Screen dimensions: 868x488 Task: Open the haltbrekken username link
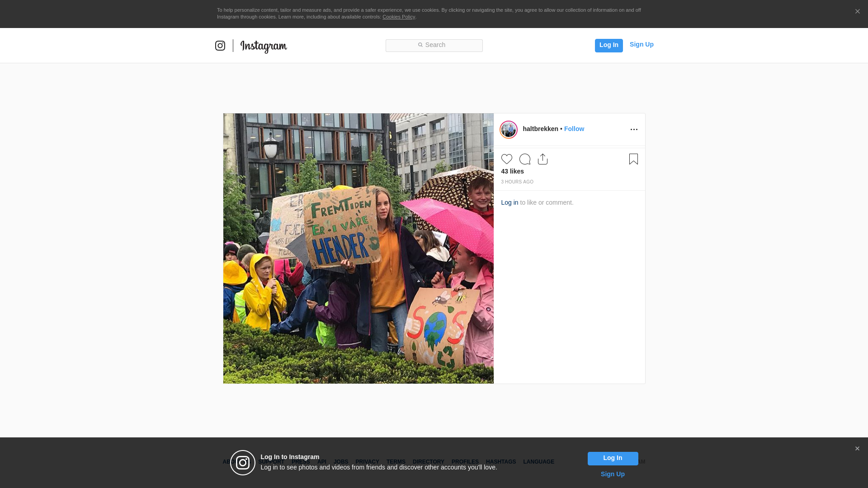pyautogui.click(x=540, y=129)
